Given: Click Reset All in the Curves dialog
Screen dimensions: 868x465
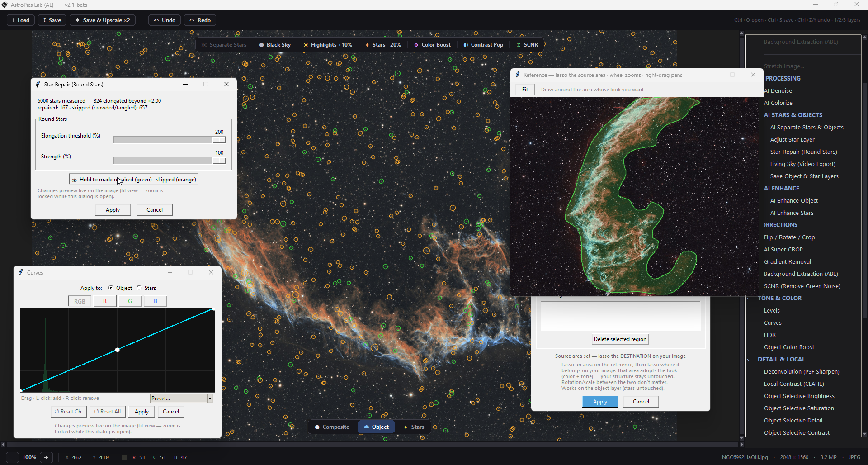Looking at the screenshot, I should tap(108, 412).
